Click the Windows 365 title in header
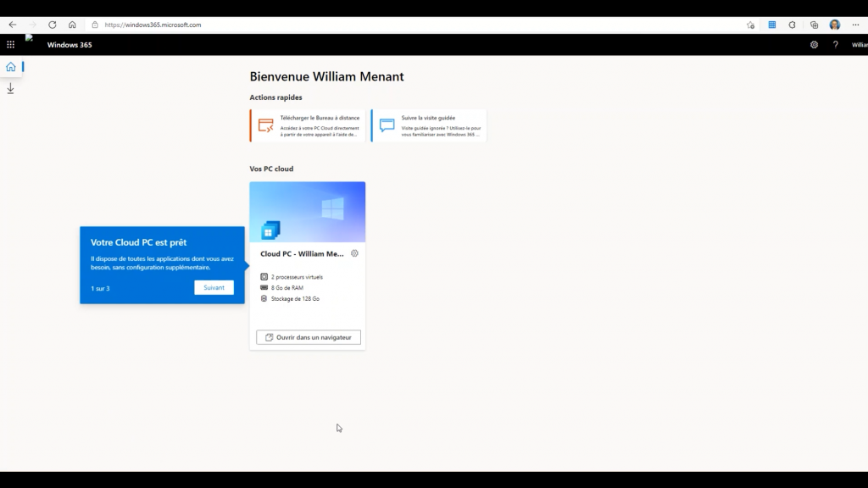 [70, 45]
